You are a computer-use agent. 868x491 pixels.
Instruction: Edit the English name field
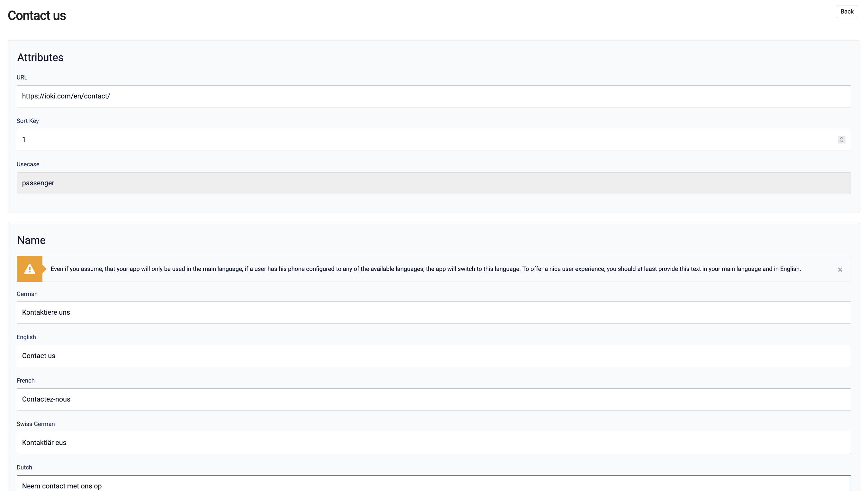(x=434, y=356)
